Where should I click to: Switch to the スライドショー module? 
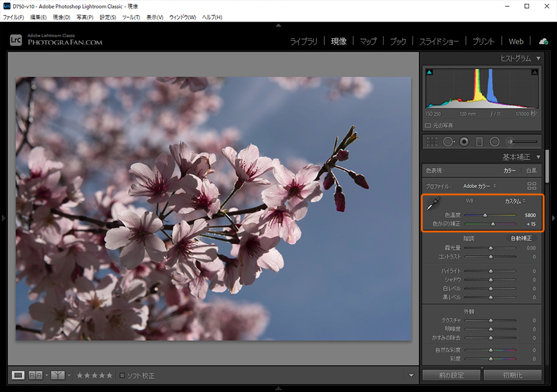[x=439, y=41]
